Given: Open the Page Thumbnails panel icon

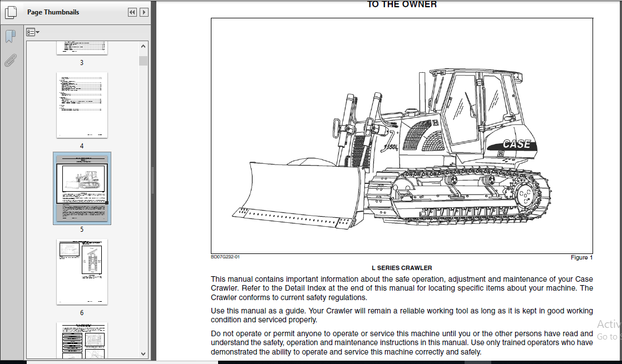Looking at the screenshot, I should tap(11, 12).
